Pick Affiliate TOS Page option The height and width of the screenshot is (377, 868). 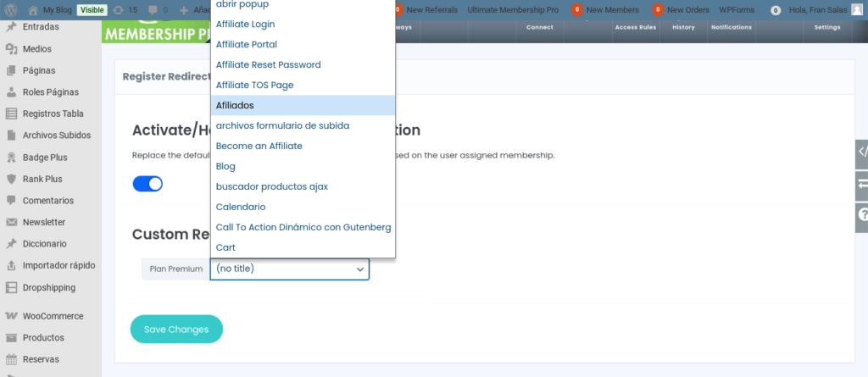point(303,86)
